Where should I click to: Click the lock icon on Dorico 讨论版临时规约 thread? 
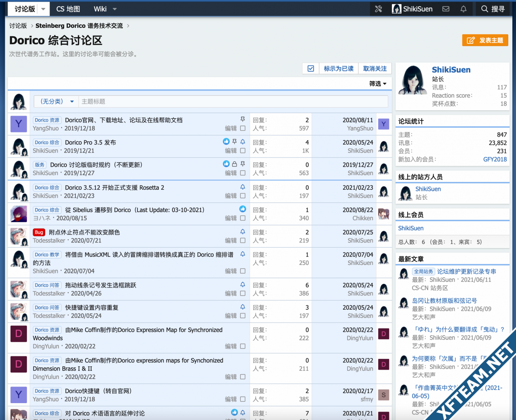[x=234, y=164]
